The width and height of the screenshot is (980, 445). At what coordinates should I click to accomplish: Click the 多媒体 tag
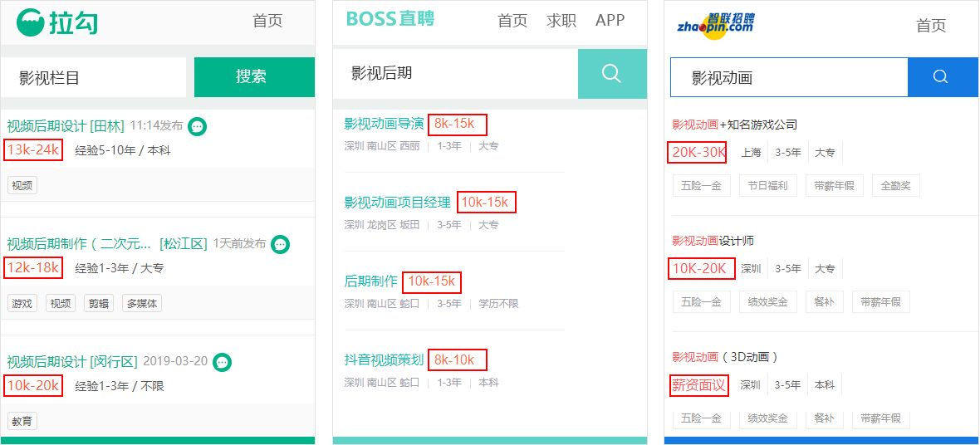pos(142,304)
